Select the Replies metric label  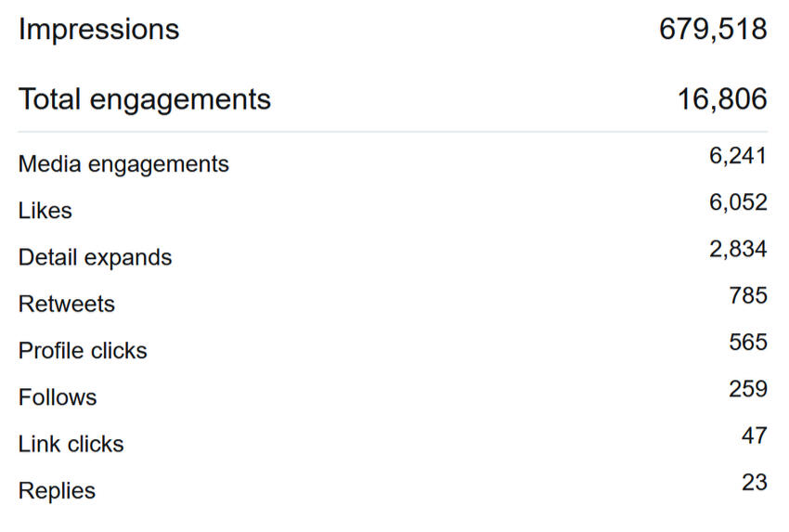point(57,490)
